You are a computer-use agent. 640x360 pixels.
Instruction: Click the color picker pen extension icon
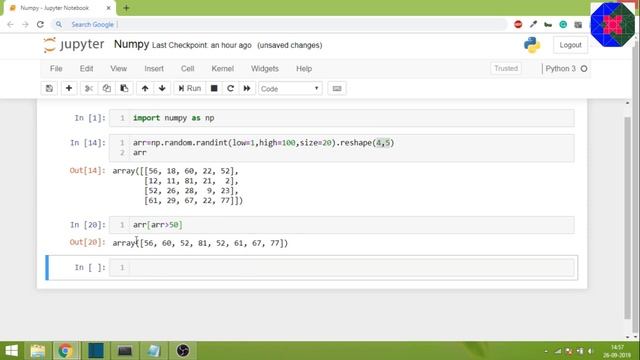click(533, 24)
